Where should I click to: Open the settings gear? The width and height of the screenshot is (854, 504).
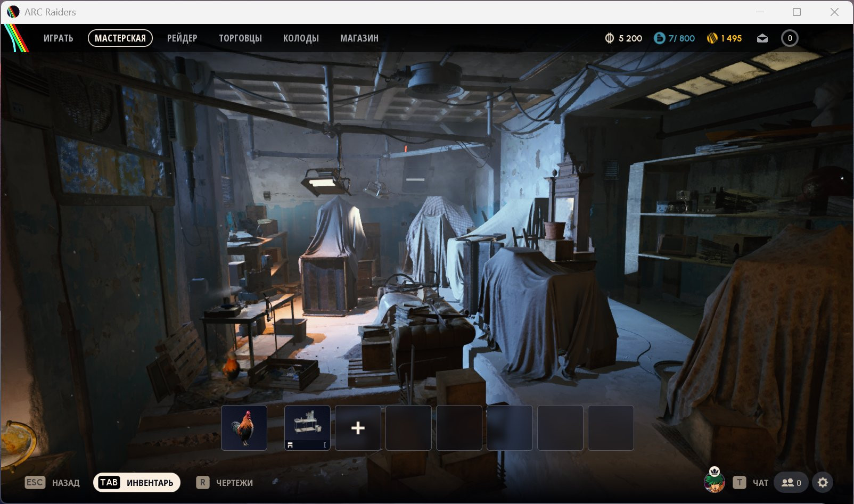(x=823, y=483)
